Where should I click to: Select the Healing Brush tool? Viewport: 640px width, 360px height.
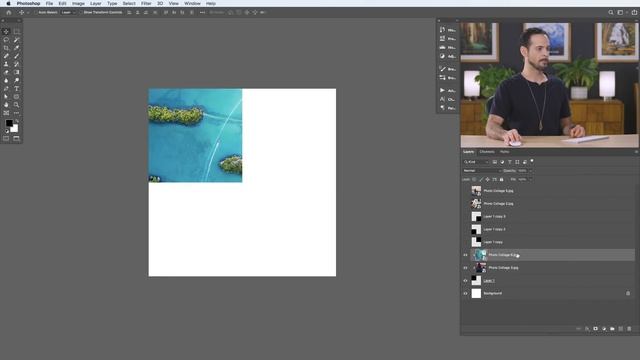6,56
